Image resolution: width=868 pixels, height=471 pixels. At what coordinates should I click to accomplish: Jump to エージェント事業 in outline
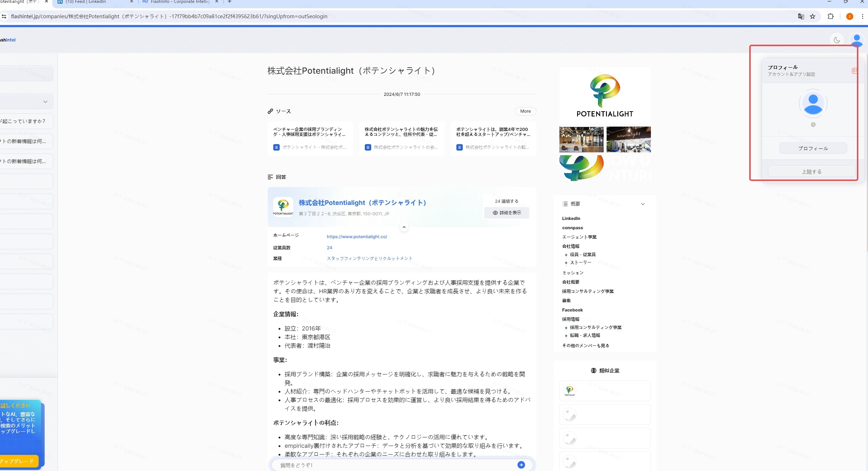pyautogui.click(x=579, y=237)
